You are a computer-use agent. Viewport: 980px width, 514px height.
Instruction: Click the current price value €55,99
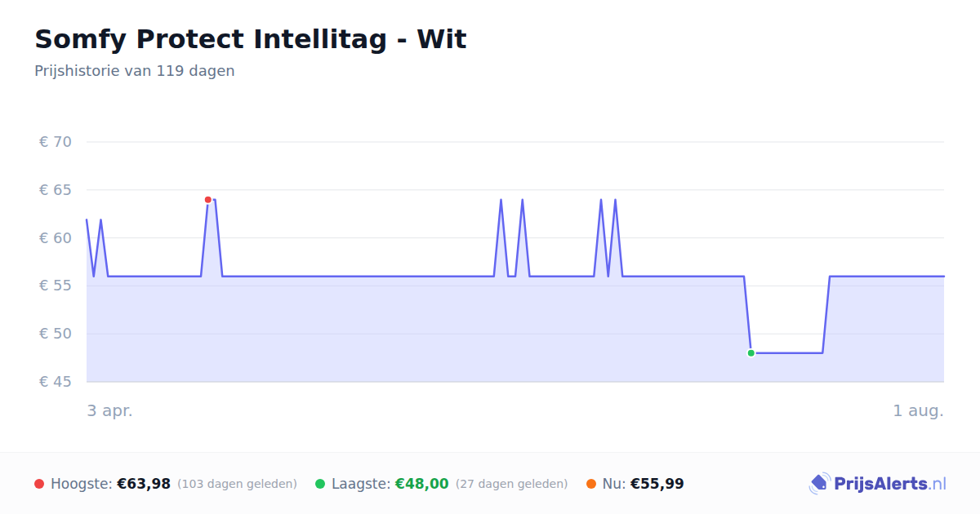click(x=657, y=484)
